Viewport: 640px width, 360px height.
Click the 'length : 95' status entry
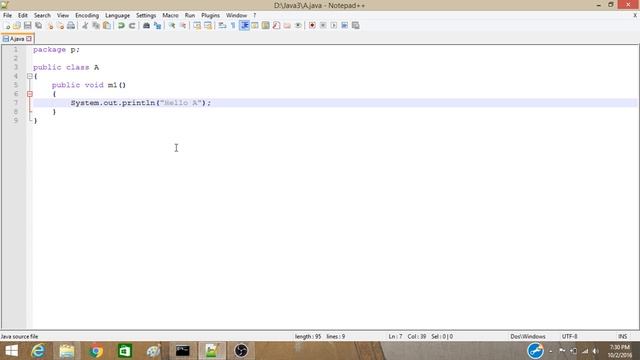click(308, 336)
